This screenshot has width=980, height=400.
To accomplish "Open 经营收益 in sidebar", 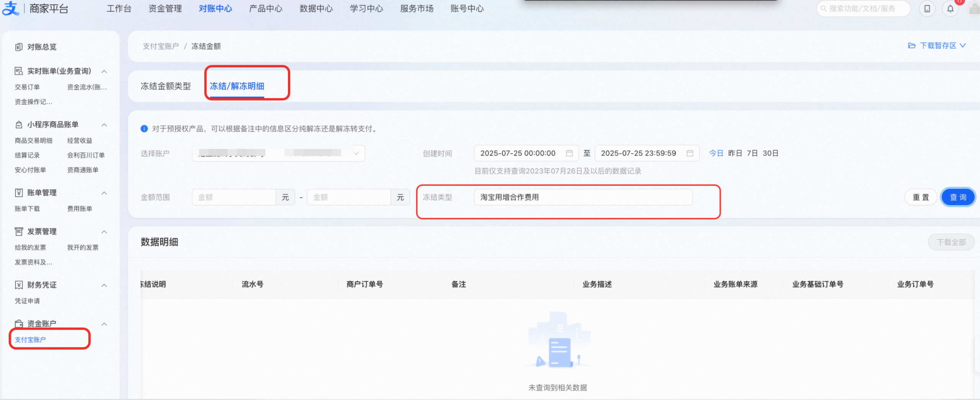I will pos(80,140).
